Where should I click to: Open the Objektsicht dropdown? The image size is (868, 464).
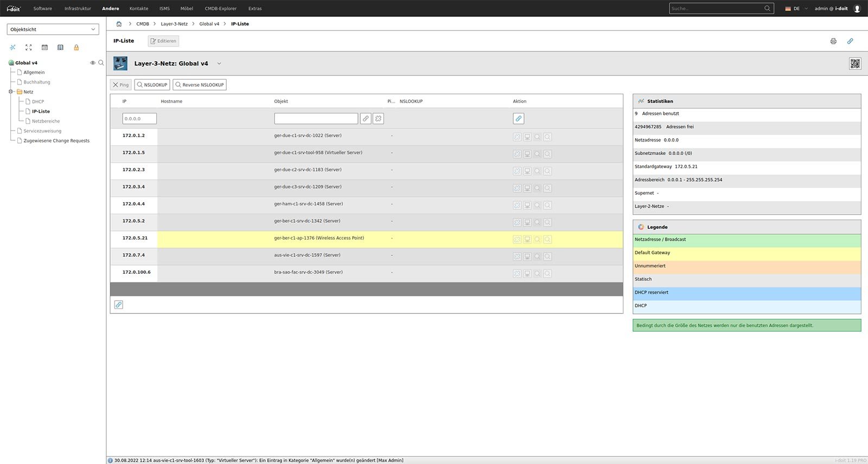pos(53,29)
